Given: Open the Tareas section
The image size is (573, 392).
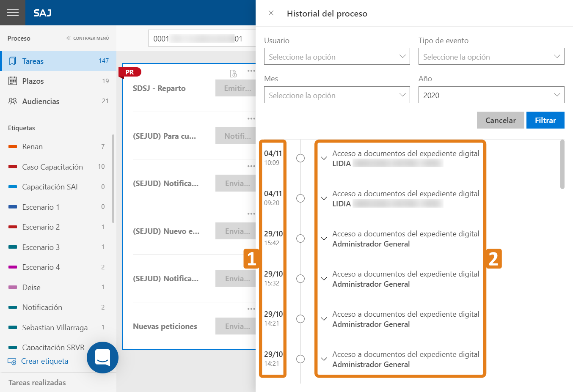Looking at the screenshot, I should pos(58,61).
